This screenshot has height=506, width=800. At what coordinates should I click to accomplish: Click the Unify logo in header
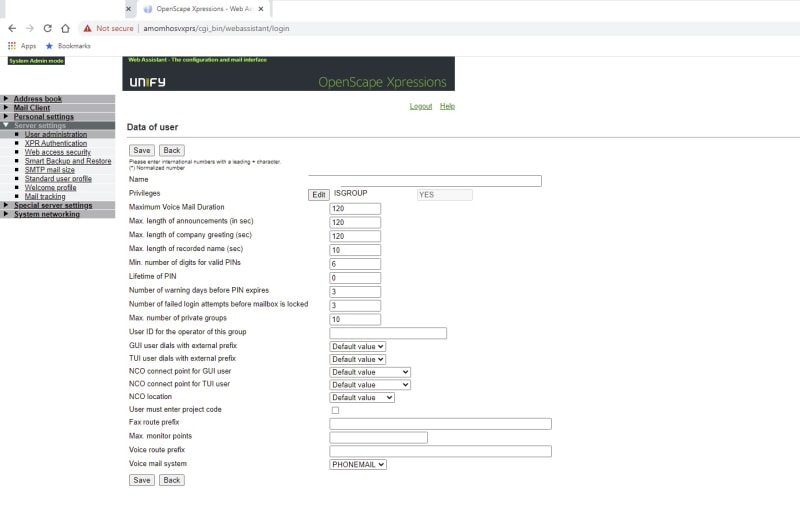[x=147, y=82]
